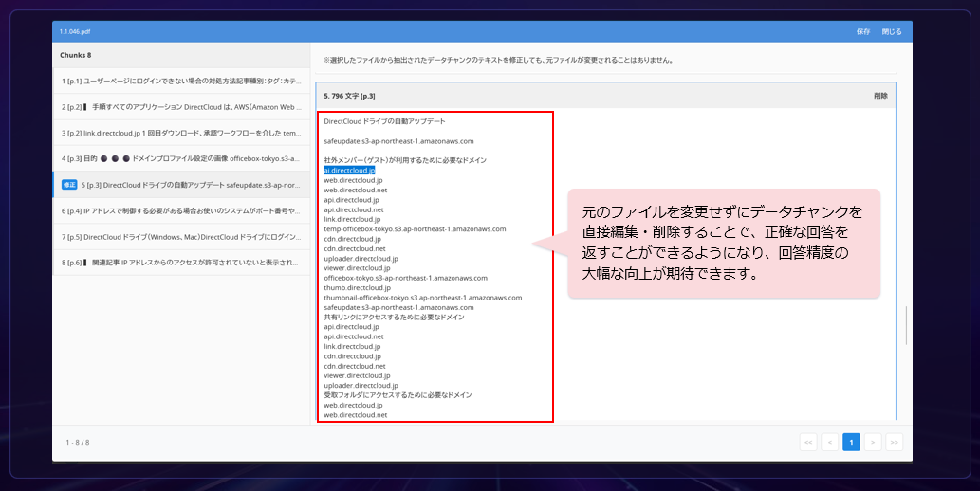Open chunk 1 about user page login
This screenshot has width=980, height=491.
pyautogui.click(x=180, y=82)
